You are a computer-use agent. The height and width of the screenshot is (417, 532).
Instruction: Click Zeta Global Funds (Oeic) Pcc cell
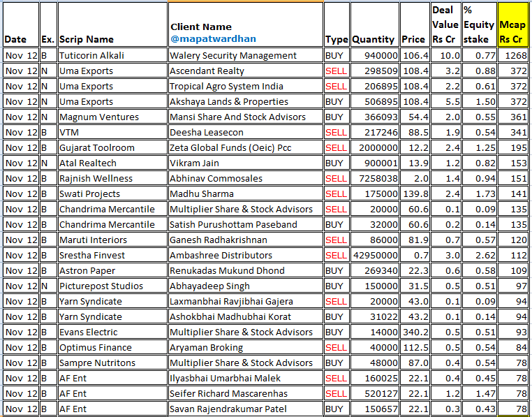246,147
